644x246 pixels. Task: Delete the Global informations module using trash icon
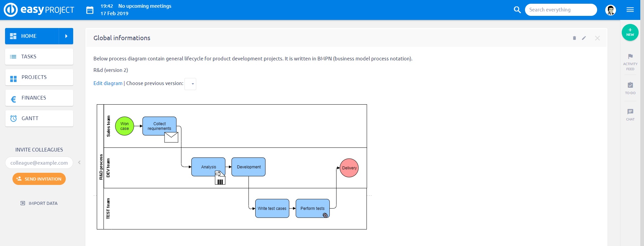(x=574, y=38)
